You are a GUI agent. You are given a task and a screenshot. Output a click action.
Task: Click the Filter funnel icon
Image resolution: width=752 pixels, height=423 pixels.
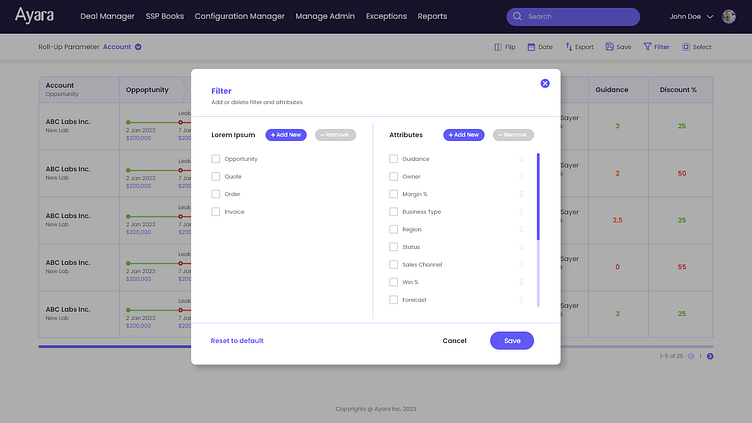(647, 47)
